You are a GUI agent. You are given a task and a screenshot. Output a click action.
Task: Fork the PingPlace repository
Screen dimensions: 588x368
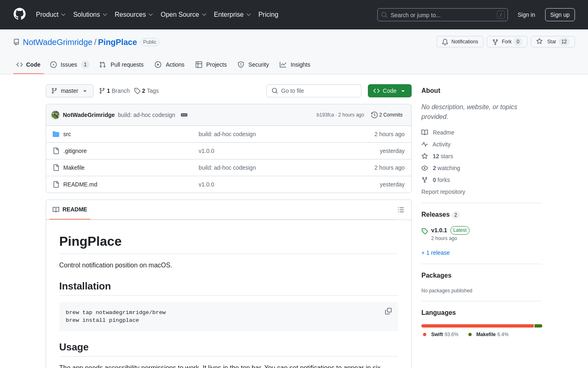click(507, 42)
